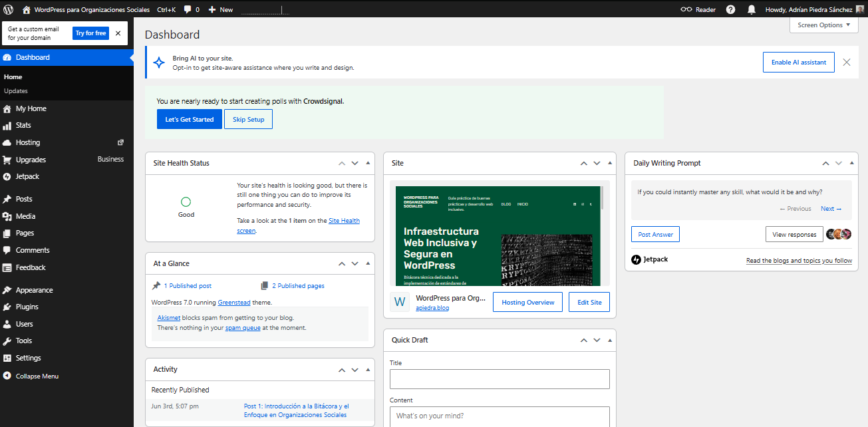
Task: Click the Feedback form icon in sidebar
Action: click(x=7, y=267)
